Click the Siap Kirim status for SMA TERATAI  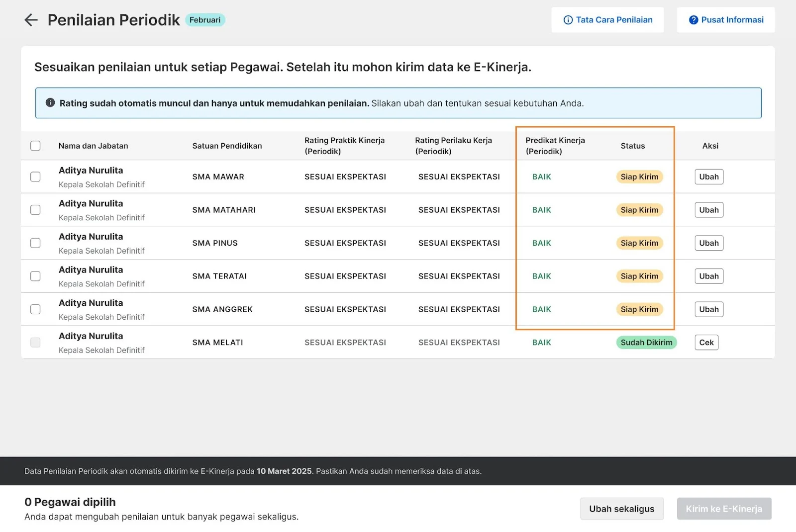click(639, 276)
